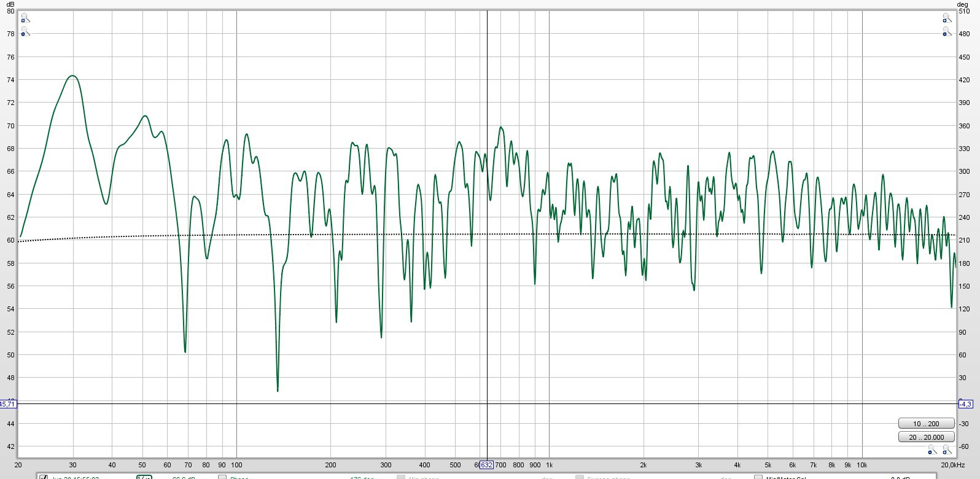The width and height of the screenshot is (980, 479).
Task: Toggle the Mic/Meter Cal trace checkbox
Action: pyautogui.click(x=758, y=477)
